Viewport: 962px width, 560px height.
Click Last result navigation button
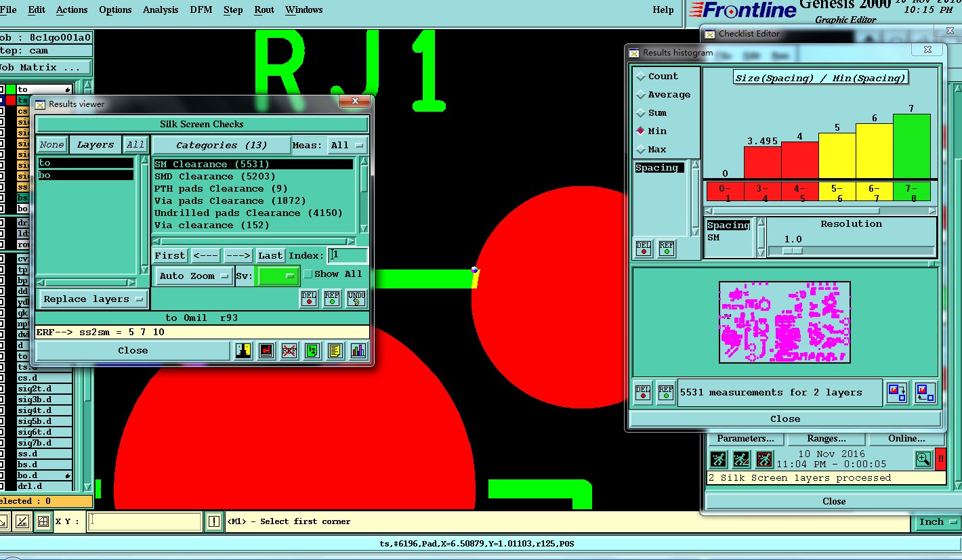click(270, 255)
